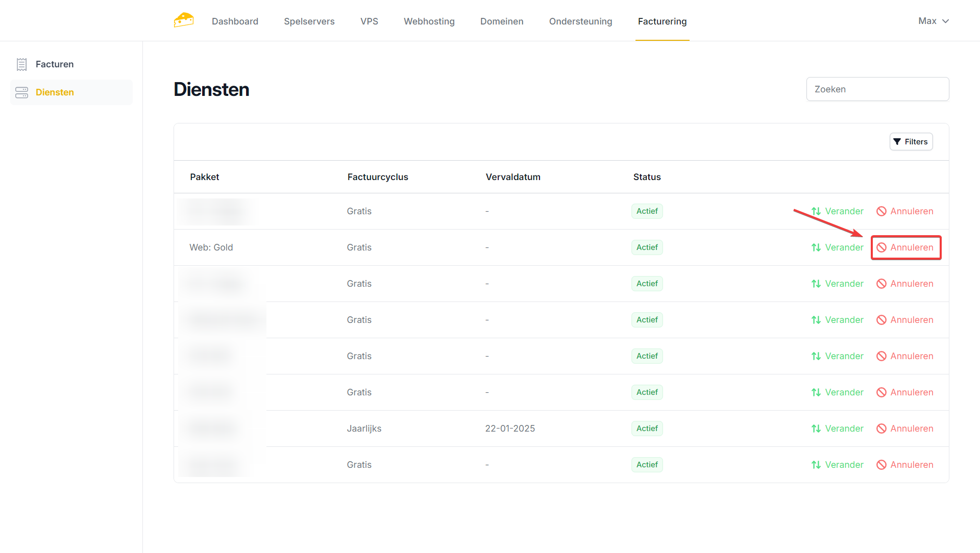Click Verander arrows icon for Web: Gold

click(x=816, y=247)
